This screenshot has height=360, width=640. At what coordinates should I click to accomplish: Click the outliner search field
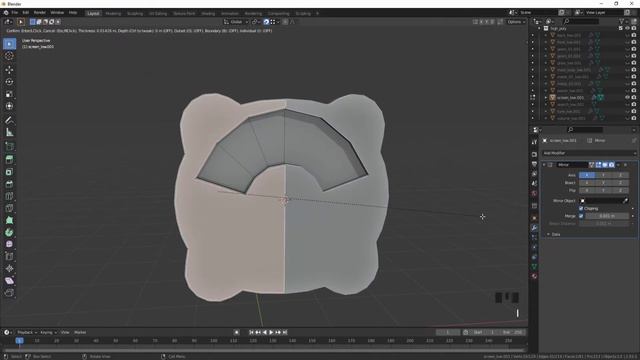pyautogui.click(x=581, y=21)
